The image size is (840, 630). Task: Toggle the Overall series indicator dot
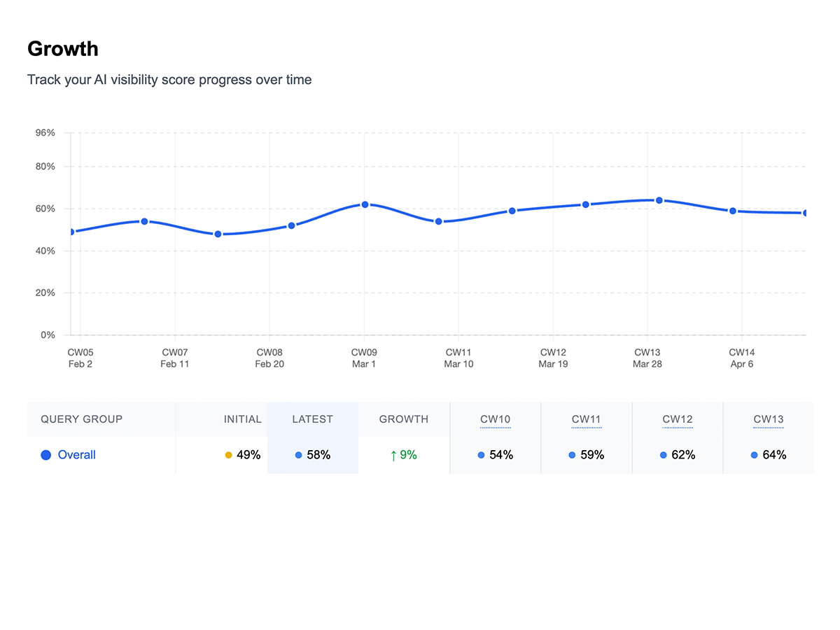tap(45, 454)
